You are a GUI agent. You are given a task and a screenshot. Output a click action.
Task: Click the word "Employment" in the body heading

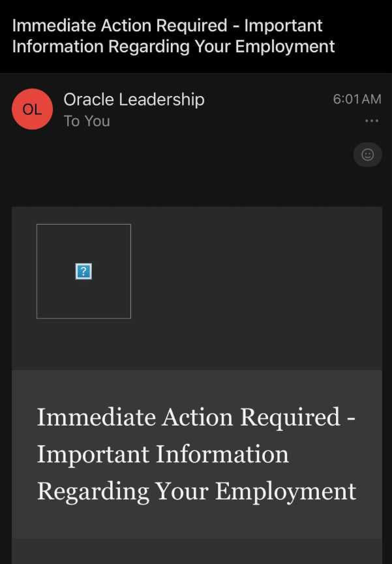[x=286, y=491]
